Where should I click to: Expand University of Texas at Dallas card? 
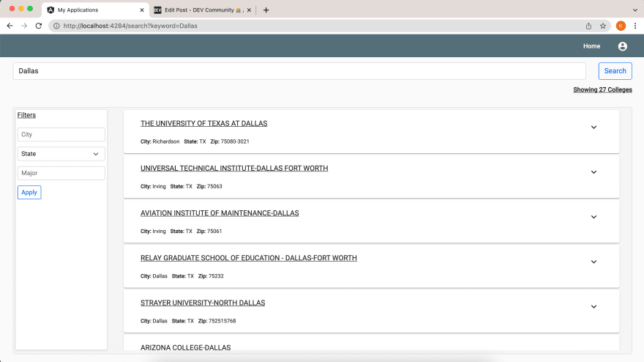click(594, 128)
